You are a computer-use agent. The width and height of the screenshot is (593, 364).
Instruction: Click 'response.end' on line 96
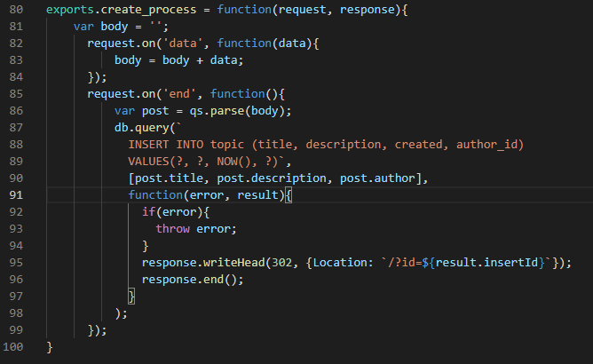(x=183, y=280)
